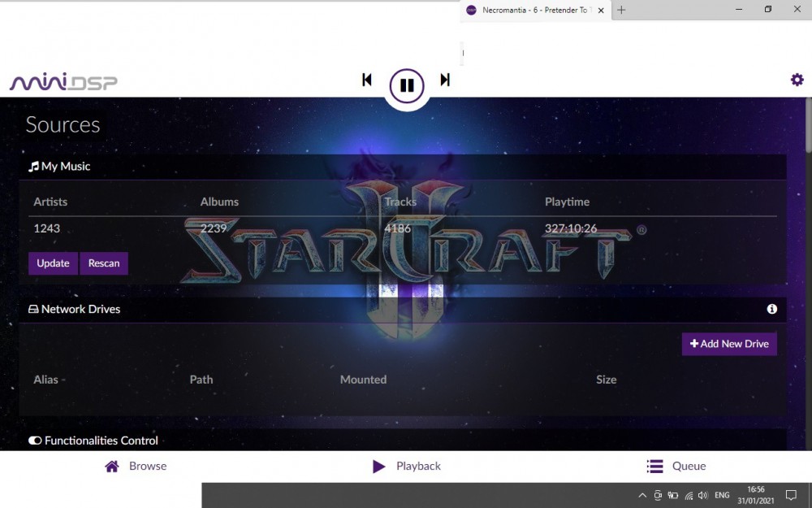Show the Network Drives info icon
The width and height of the screenshot is (812, 508).
coord(771,309)
